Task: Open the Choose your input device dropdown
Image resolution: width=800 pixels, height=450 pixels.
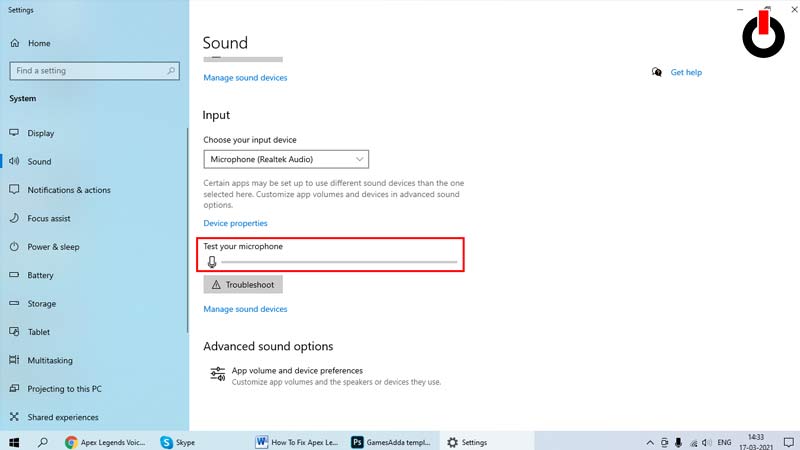Action: (x=286, y=159)
